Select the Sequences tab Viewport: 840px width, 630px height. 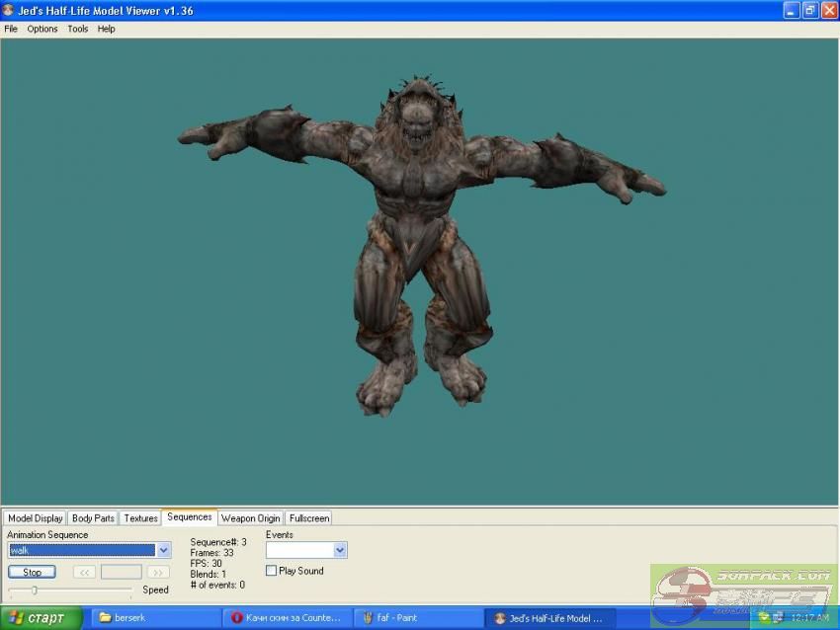click(x=190, y=517)
